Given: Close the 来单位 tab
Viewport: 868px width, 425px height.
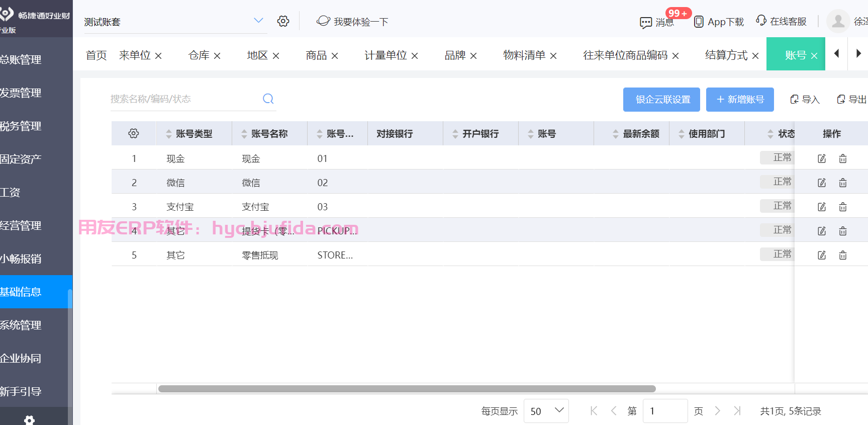Looking at the screenshot, I should tap(158, 56).
